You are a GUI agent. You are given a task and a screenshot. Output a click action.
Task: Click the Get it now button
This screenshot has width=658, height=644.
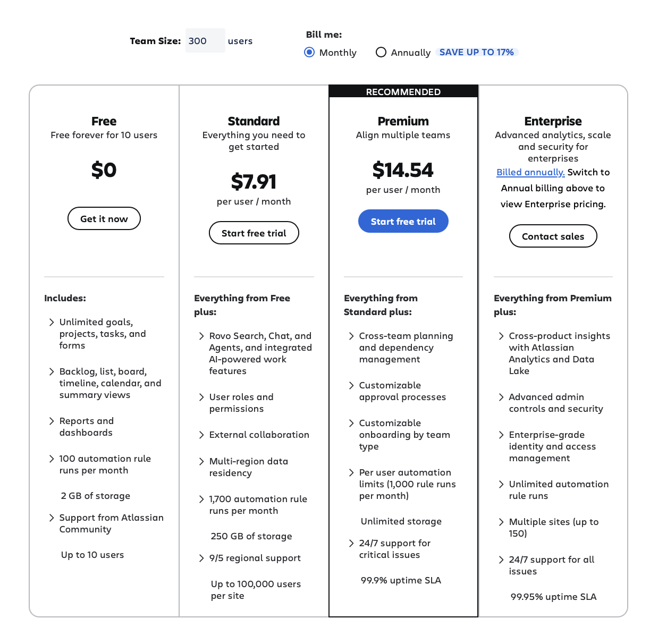(104, 218)
